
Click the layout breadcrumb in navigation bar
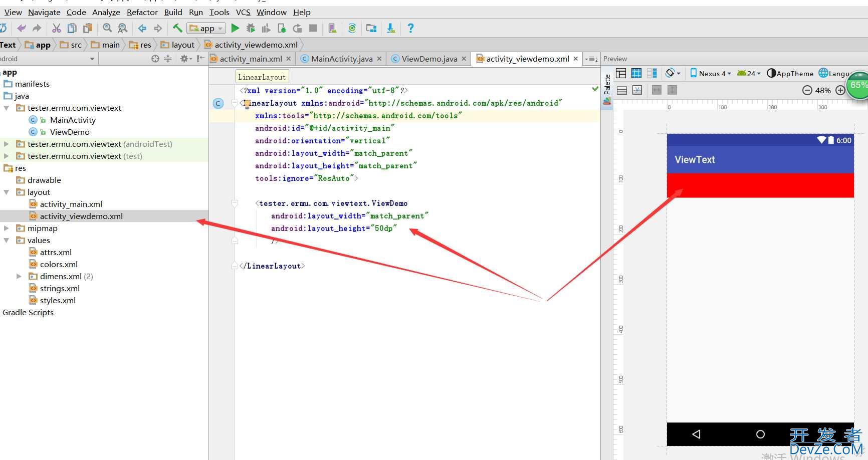[x=178, y=45]
